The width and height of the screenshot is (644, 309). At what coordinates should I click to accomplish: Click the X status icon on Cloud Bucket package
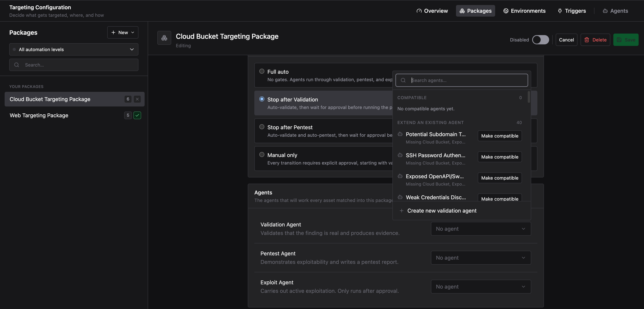[137, 99]
